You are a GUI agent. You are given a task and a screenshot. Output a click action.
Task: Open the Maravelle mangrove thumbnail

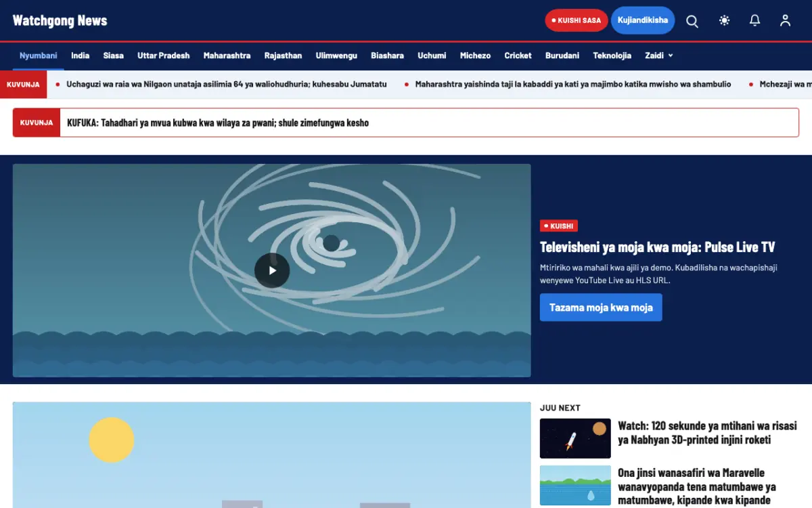pos(575,486)
